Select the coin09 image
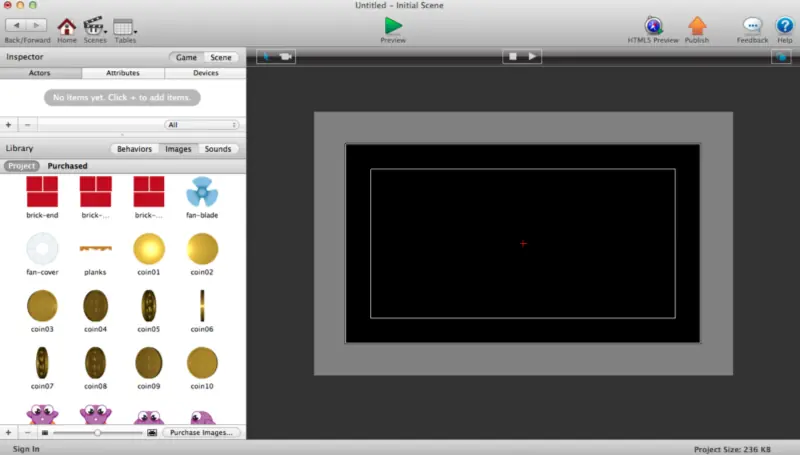800x455 pixels. (148, 368)
